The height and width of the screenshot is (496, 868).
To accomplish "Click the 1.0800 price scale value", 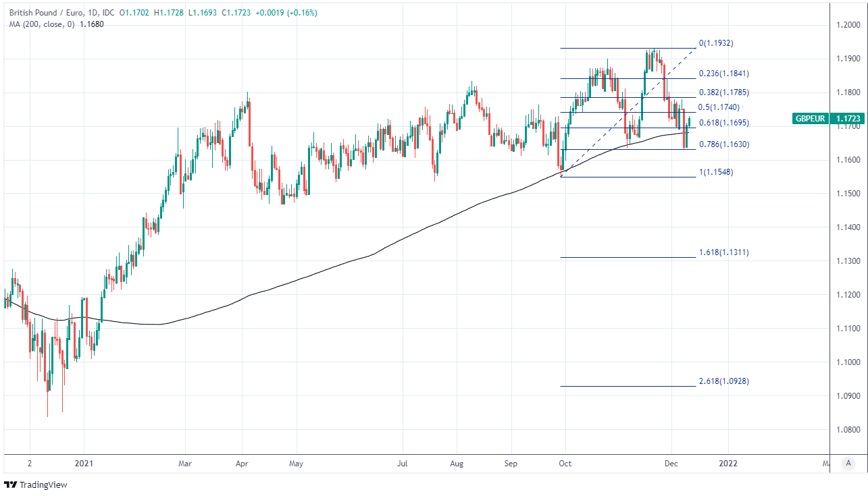I will coord(848,430).
